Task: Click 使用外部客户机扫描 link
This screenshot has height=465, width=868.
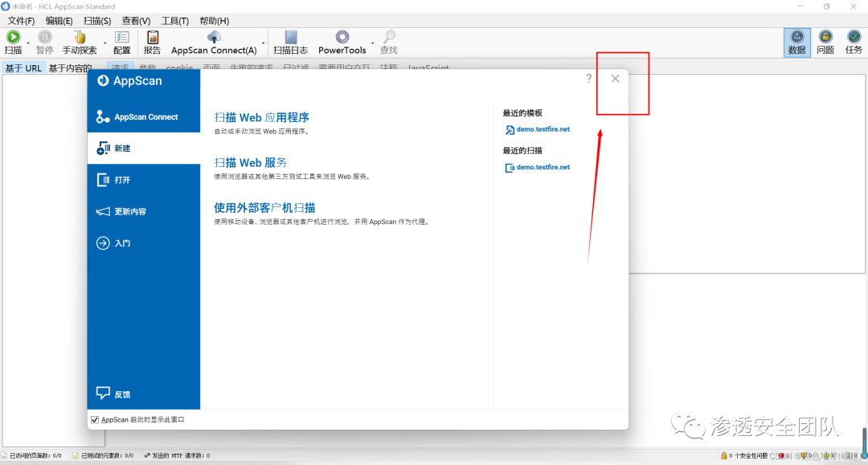Action: [264, 208]
